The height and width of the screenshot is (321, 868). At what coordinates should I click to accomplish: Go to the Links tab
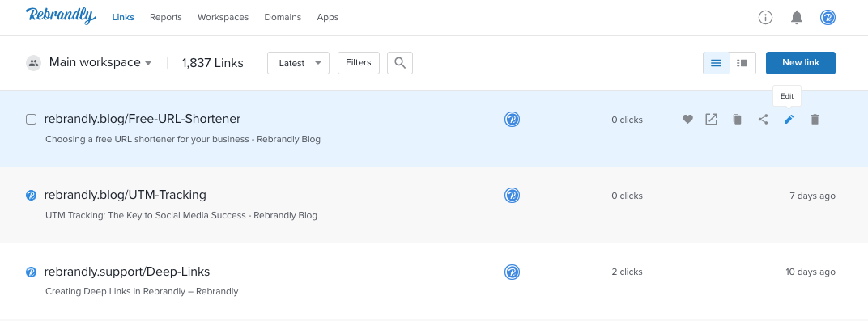[x=123, y=17]
